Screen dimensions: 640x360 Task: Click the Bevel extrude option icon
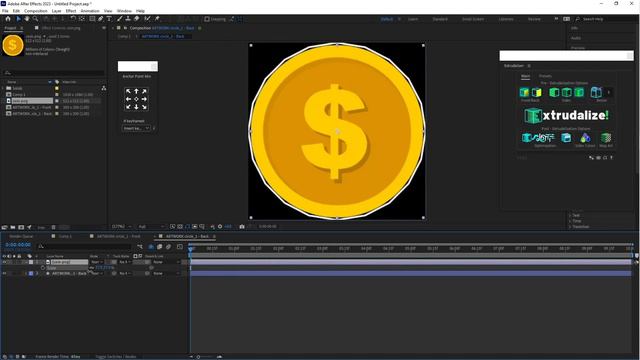point(596,92)
